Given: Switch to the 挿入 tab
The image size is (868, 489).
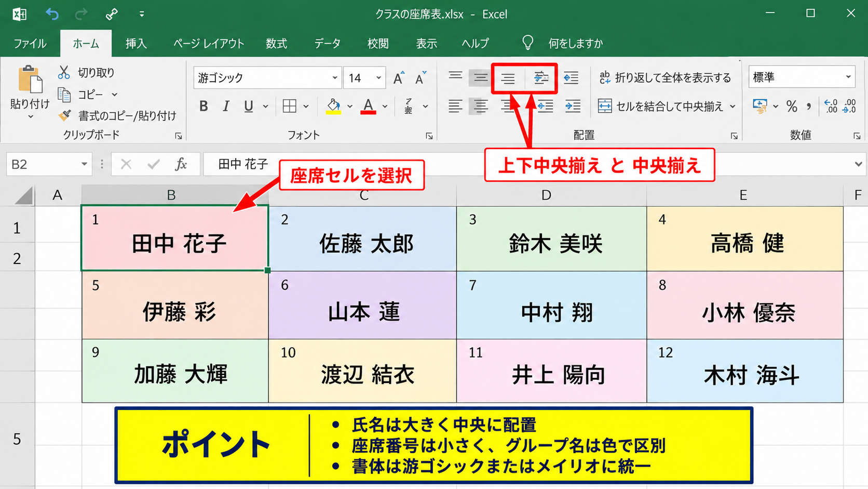Looking at the screenshot, I should [x=136, y=44].
